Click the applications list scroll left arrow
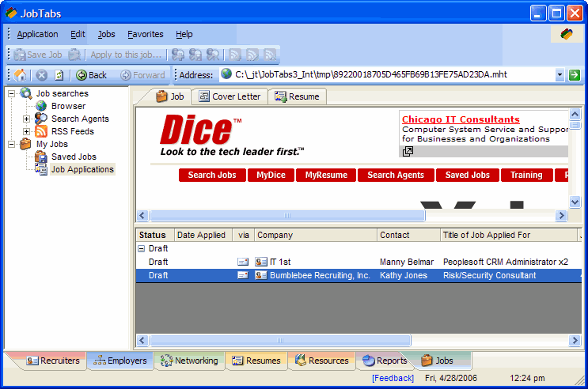588x389 pixels. coord(142,340)
